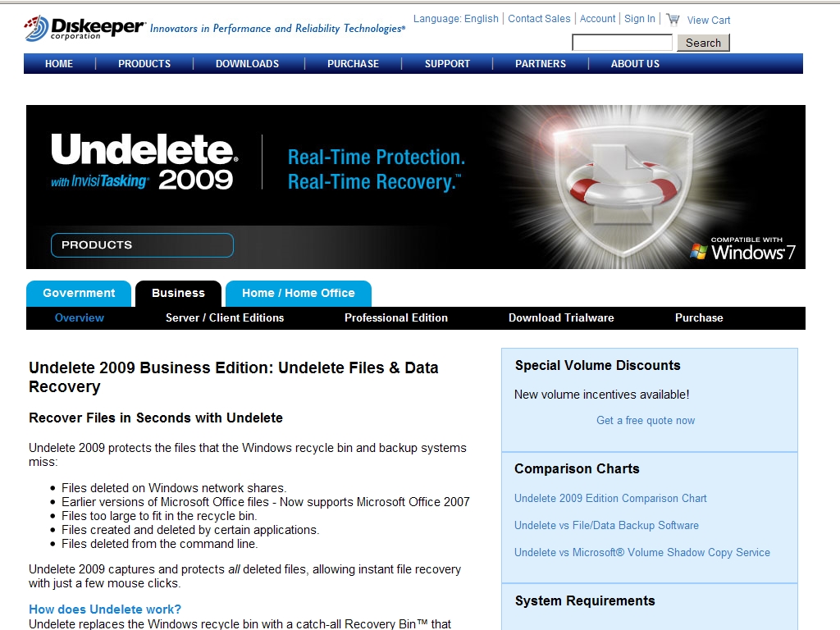Open Undelete 2009 Edition Comparison Chart

pyautogui.click(x=610, y=498)
